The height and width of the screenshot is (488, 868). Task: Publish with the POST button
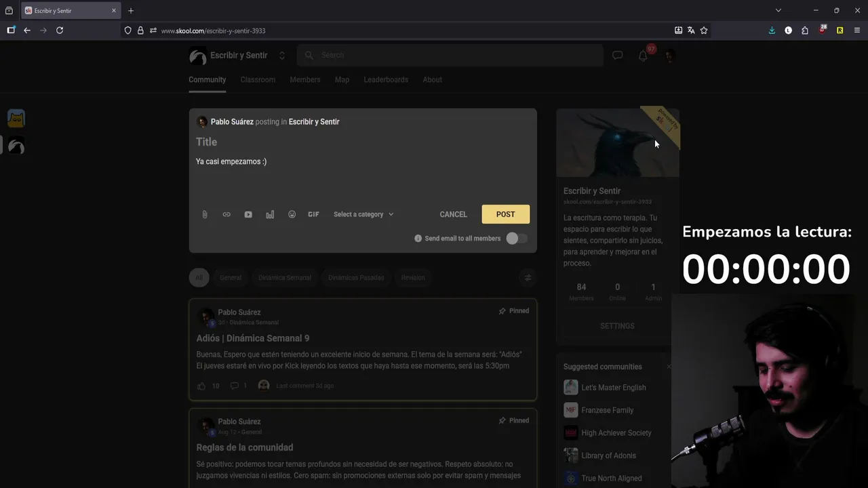pyautogui.click(x=506, y=214)
